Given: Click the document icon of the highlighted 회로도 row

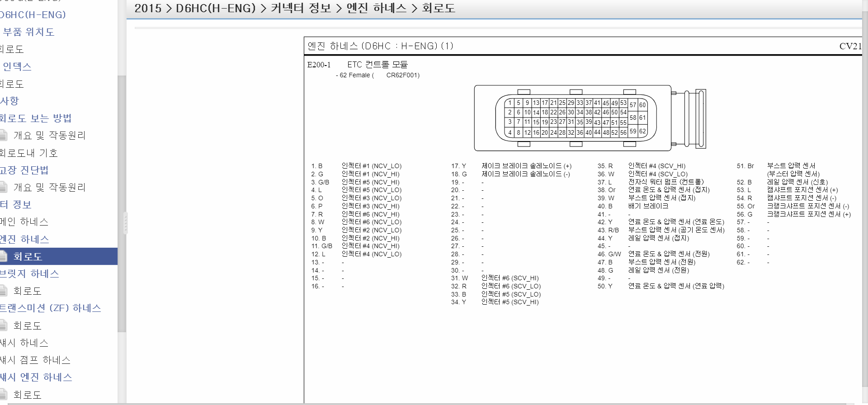Looking at the screenshot, I should 4,256.
